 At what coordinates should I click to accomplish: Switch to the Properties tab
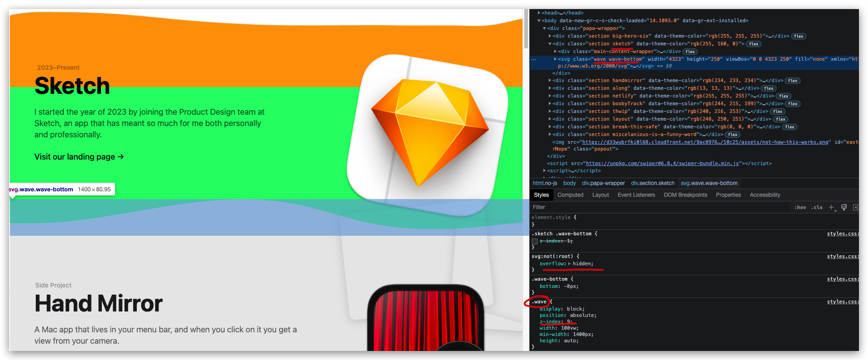tap(728, 195)
